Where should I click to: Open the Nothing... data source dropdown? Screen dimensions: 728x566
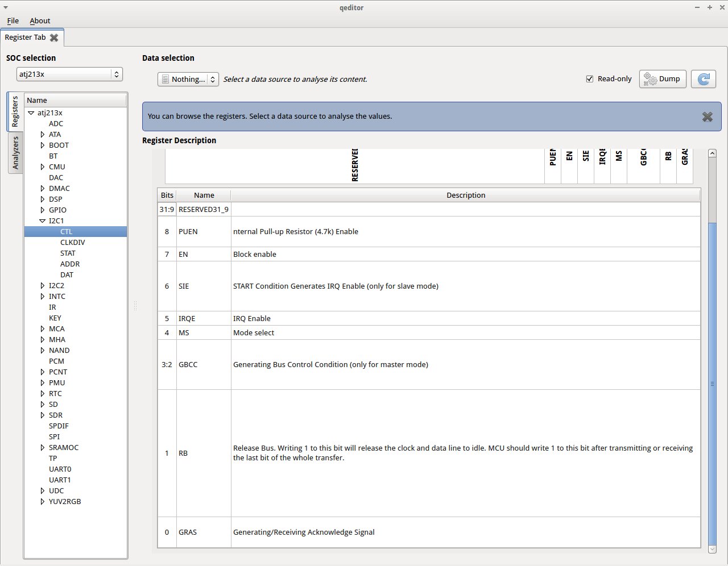pos(188,80)
